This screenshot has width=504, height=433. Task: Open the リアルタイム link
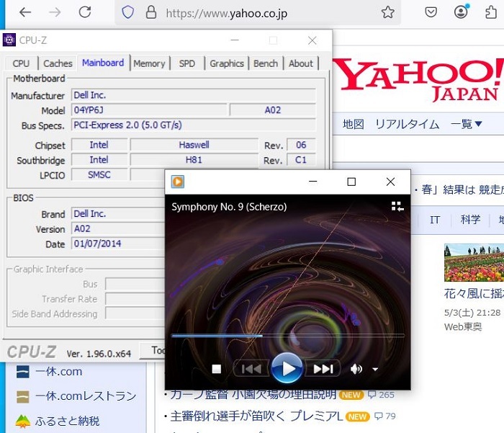coord(408,124)
